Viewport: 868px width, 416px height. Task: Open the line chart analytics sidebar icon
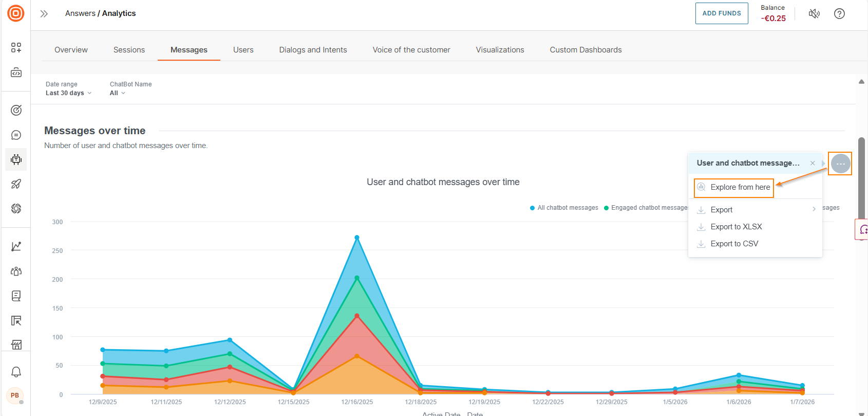[x=16, y=246]
